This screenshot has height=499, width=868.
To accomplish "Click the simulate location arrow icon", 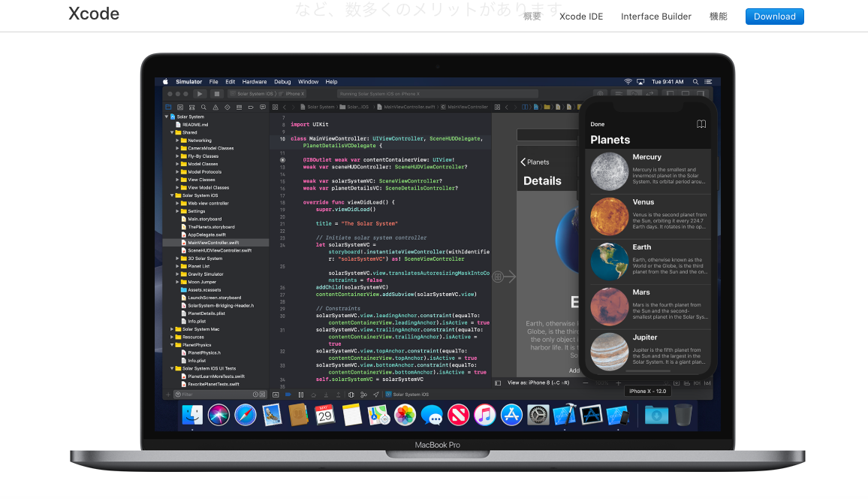I will 376,395.
